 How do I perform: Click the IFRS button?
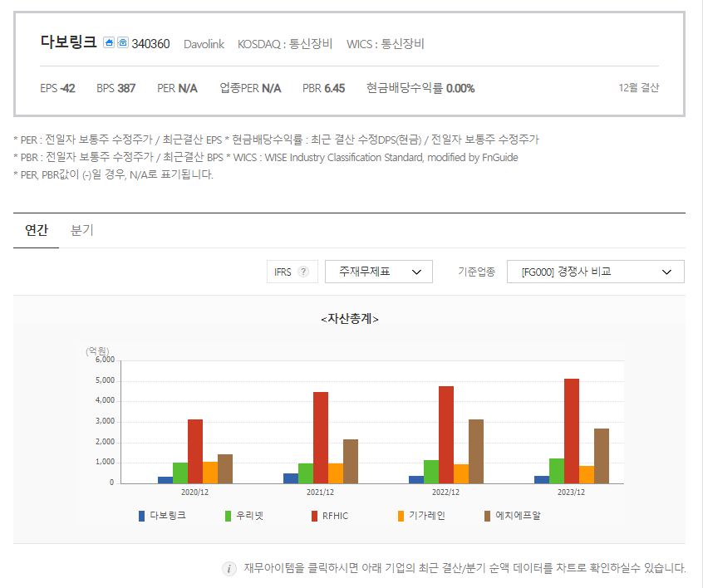[x=293, y=272]
